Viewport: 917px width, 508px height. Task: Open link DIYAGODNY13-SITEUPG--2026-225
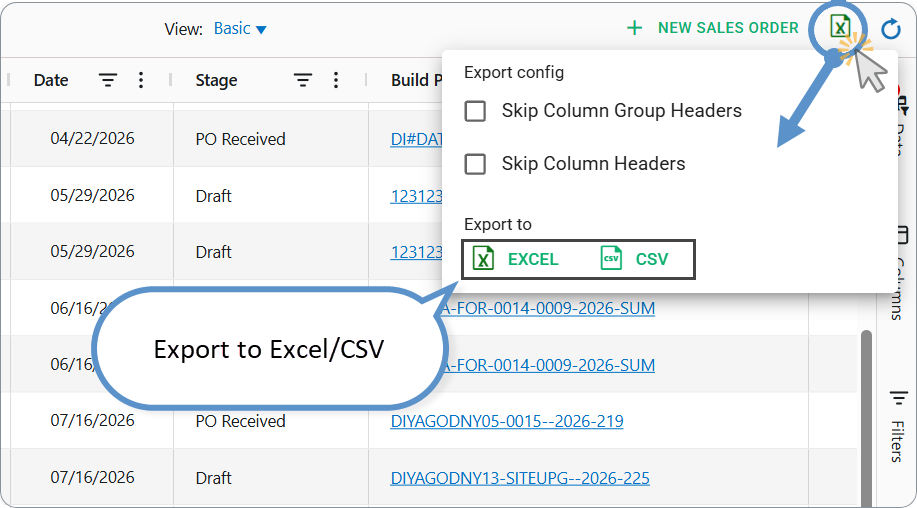[520, 478]
